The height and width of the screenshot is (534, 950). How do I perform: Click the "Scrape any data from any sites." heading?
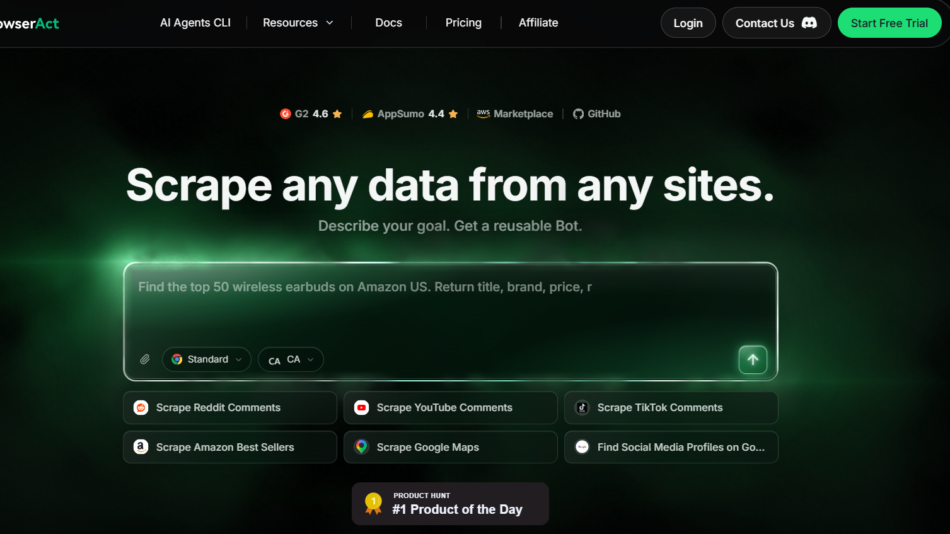[x=450, y=185]
